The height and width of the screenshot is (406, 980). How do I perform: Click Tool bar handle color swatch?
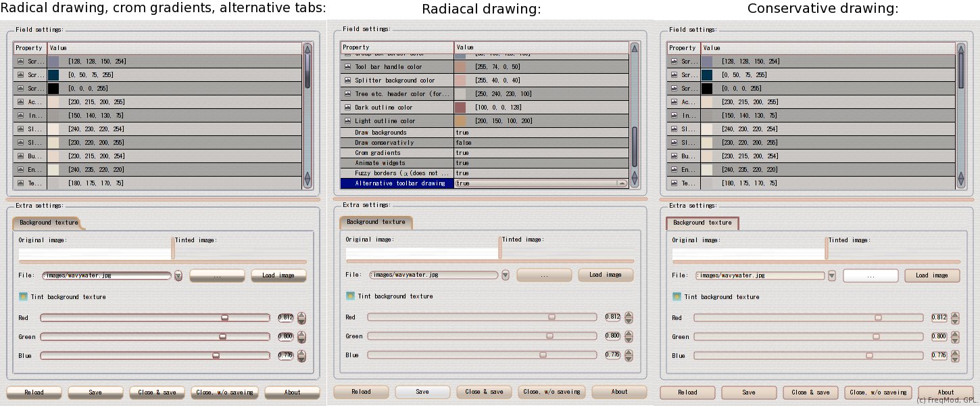pyautogui.click(x=460, y=67)
